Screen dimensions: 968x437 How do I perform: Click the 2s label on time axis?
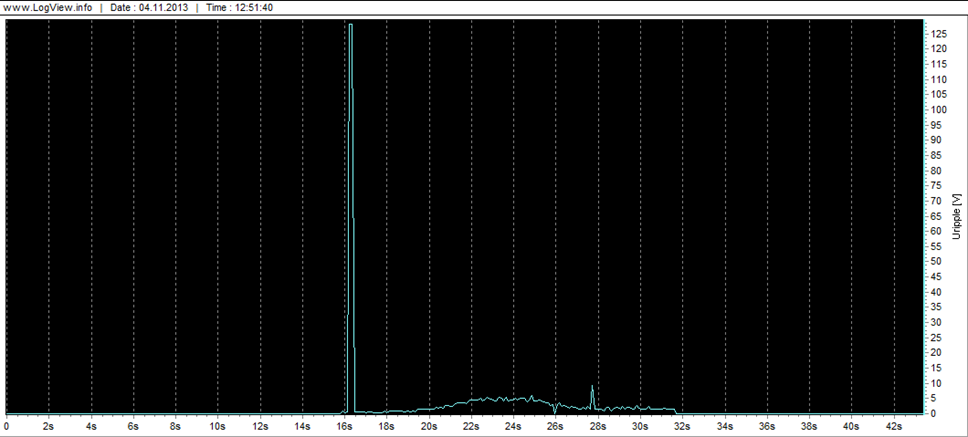tap(49, 426)
